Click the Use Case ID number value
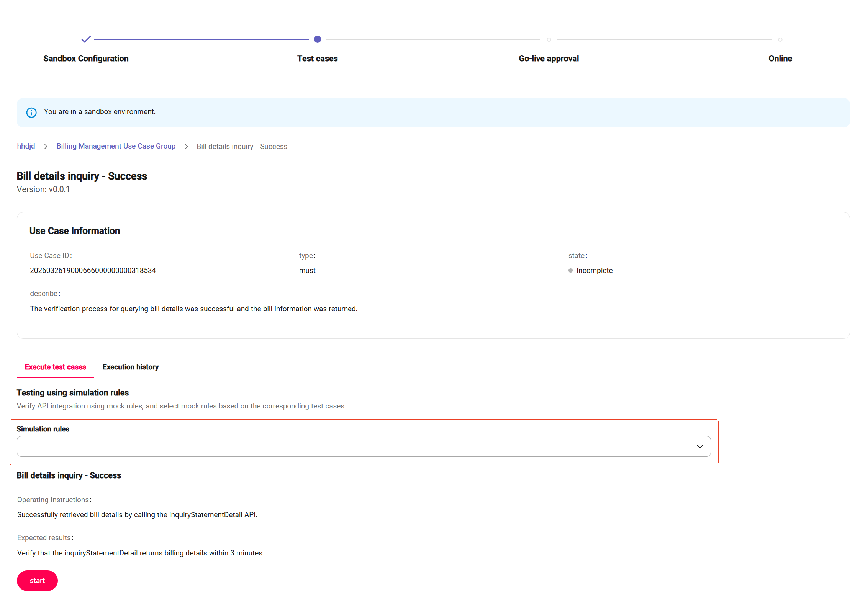This screenshot has height=601, width=868. click(93, 271)
